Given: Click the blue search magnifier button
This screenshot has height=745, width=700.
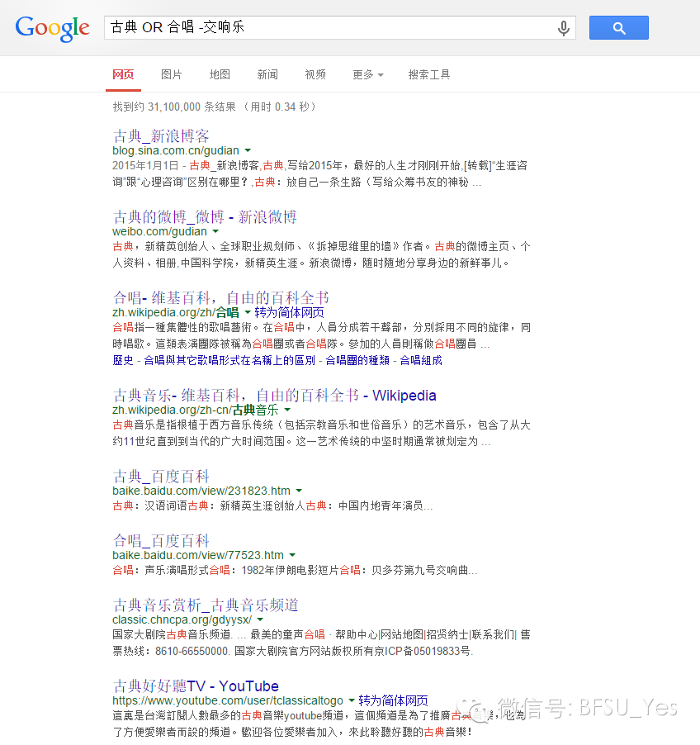Looking at the screenshot, I should (x=619, y=27).
